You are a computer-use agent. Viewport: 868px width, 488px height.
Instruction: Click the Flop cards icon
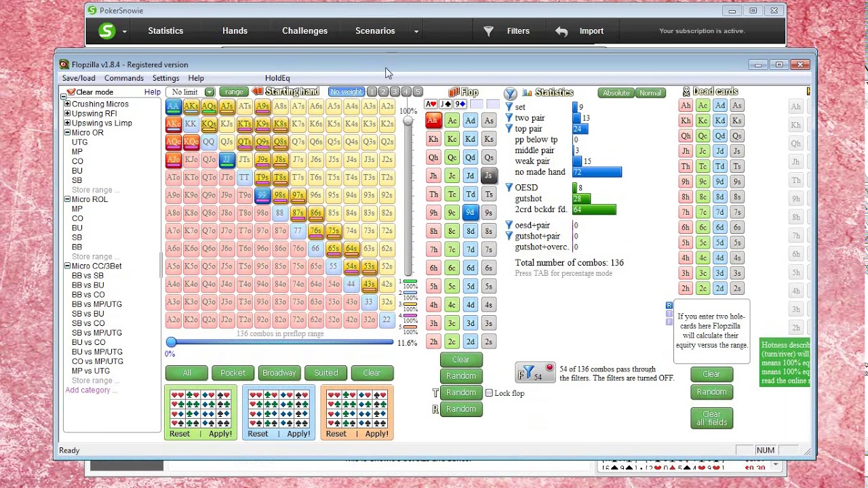coord(454,92)
